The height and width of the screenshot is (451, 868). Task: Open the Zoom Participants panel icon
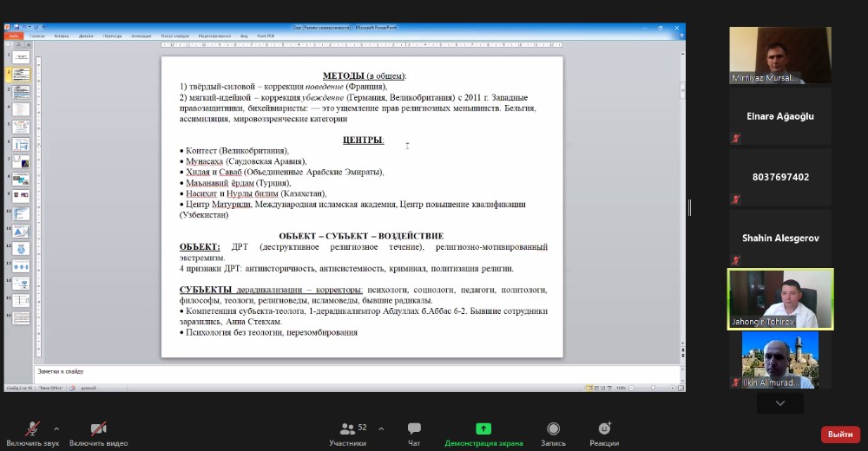point(347,428)
